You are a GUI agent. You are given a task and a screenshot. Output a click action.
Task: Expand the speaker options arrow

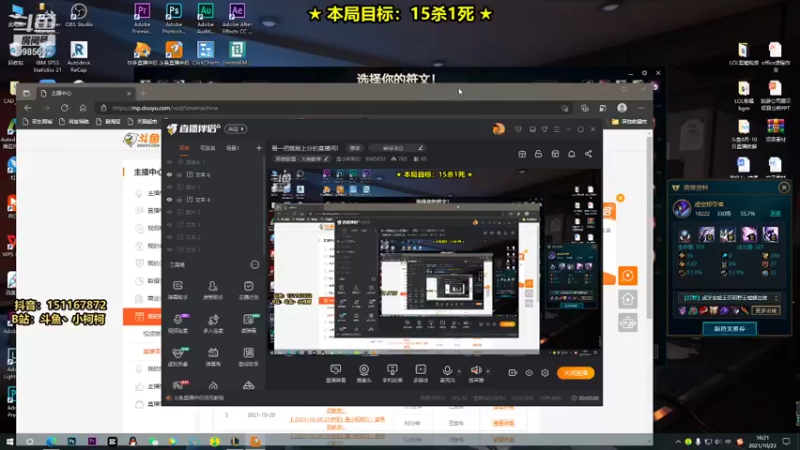[x=488, y=371]
